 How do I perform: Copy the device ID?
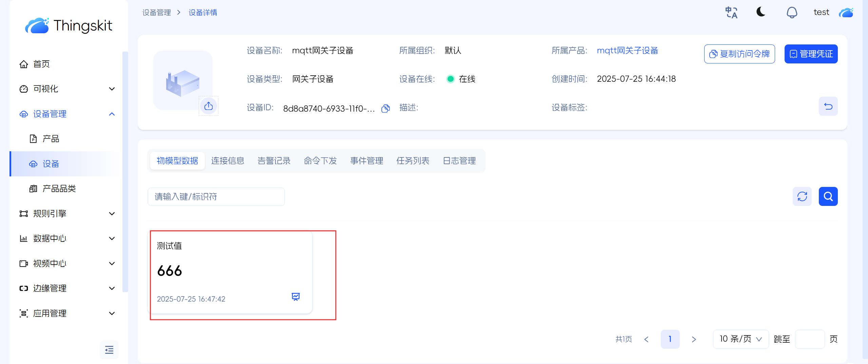tap(386, 109)
